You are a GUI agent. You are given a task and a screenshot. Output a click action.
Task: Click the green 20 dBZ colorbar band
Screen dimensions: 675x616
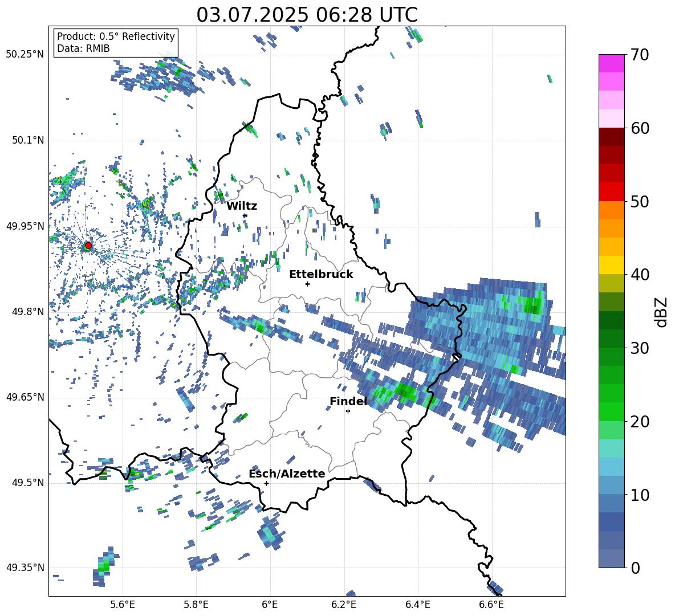click(x=611, y=411)
